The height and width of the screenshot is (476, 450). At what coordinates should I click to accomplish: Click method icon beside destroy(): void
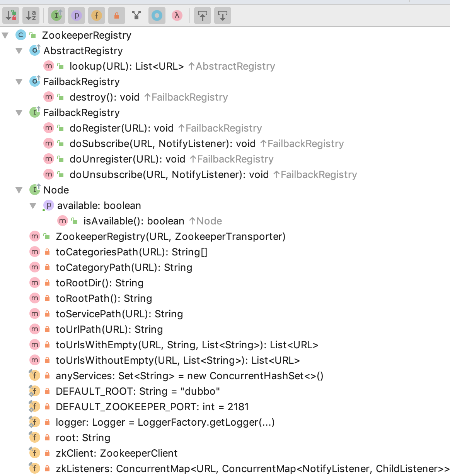(x=49, y=97)
